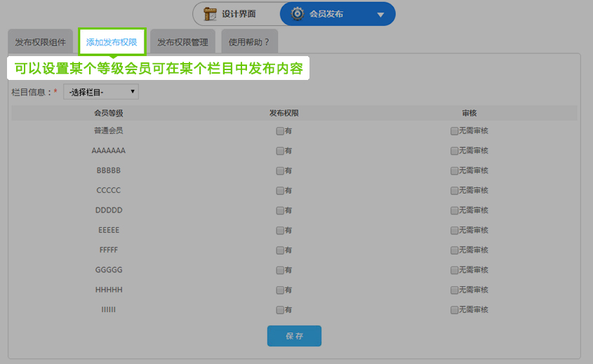Tick publish permission for GGGGG level

pyautogui.click(x=280, y=270)
